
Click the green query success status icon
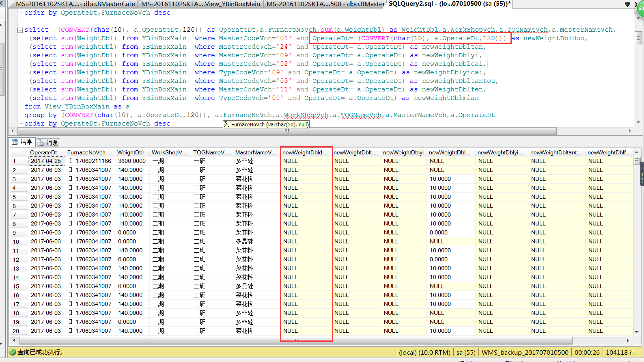tap(13, 352)
